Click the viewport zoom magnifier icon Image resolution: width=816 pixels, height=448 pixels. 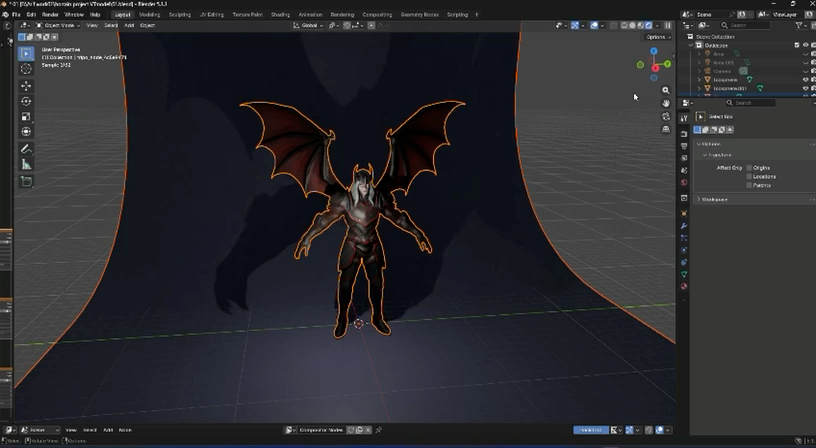(x=666, y=91)
